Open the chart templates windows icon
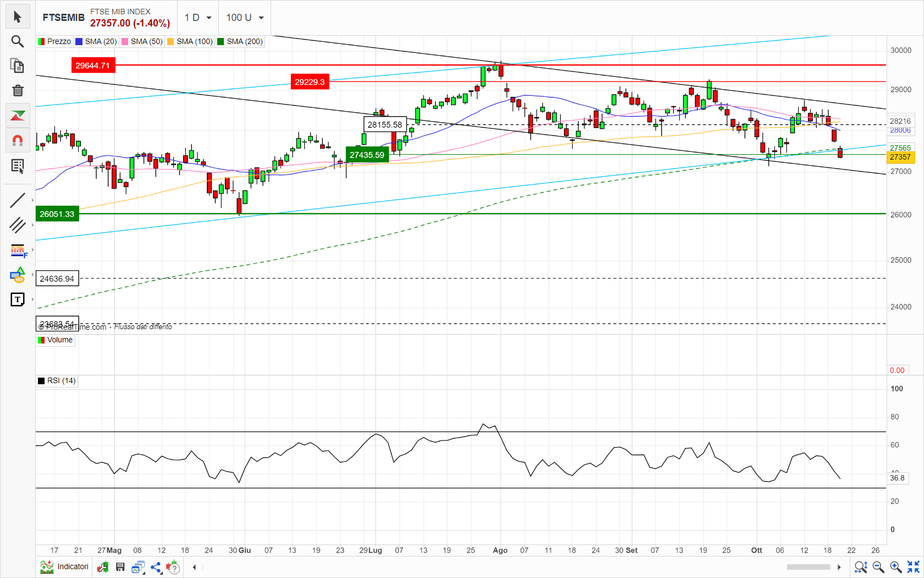 click(137, 567)
